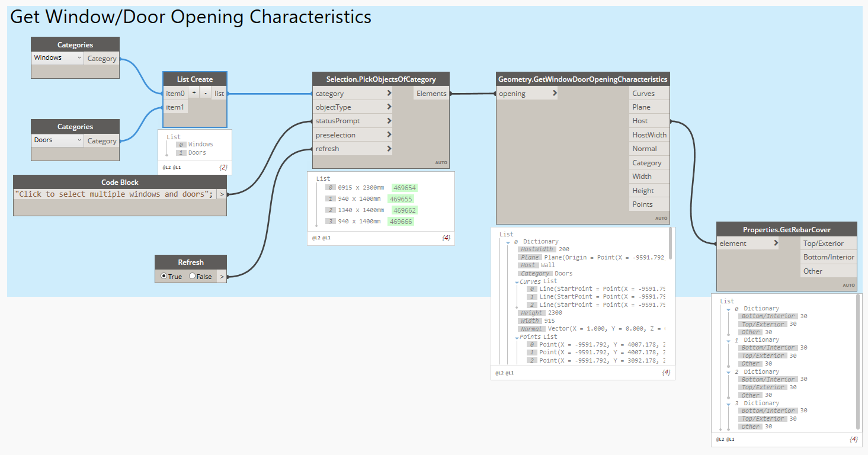Viewport: 868px width, 455px height.
Task: Click the Doors item in List Create preview
Action: [197, 152]
